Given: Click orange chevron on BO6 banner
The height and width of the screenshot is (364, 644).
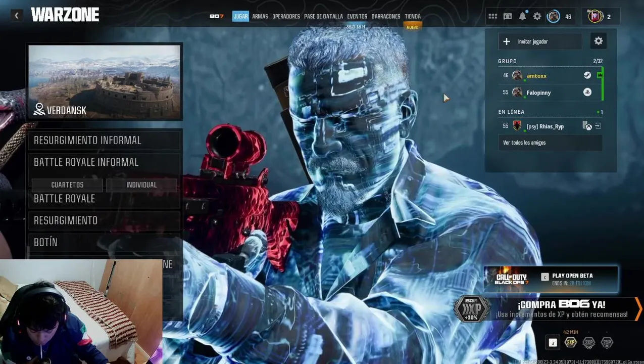Looking at the screenshot, I should [x=638, y=309].
